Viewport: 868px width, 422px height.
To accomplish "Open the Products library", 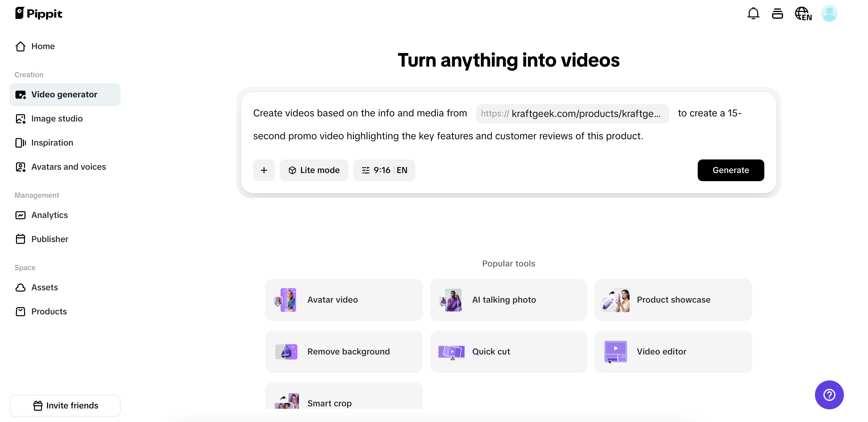I will coord(49,311).
